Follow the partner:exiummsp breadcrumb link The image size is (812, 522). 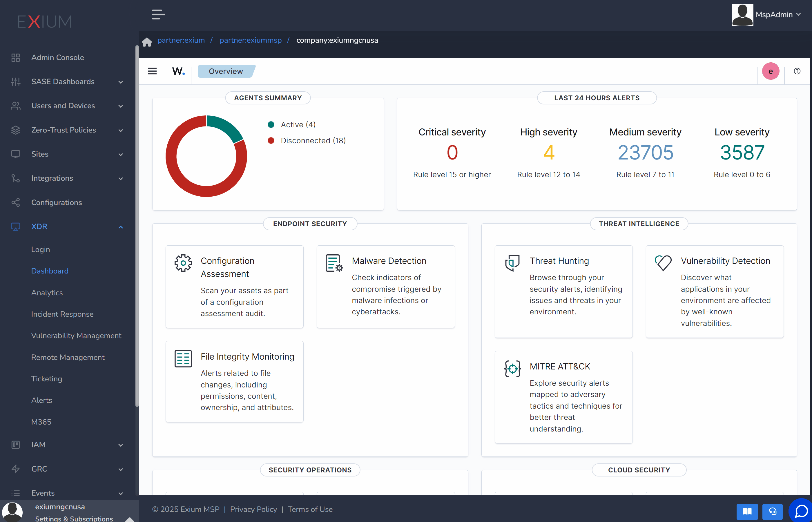251,40
